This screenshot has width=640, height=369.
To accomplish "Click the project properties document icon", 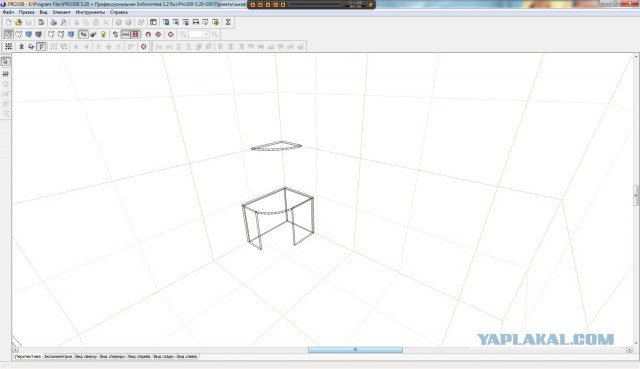I will (41, 22).
